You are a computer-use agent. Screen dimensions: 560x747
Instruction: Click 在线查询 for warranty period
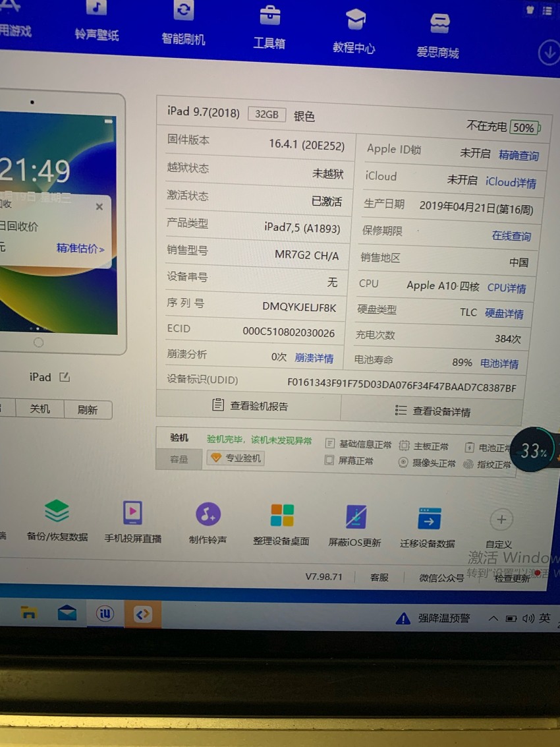pyautogui.click(x=511, y=236)
